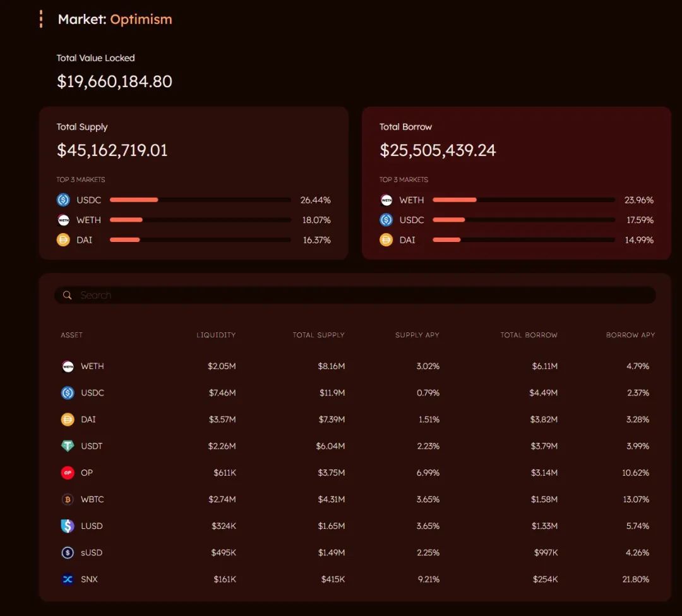Viewport: 682px width, 616px height.
Task: Click the TOP 3 MARKETS label under Total Supply
Action: click(x=80, y=179)
